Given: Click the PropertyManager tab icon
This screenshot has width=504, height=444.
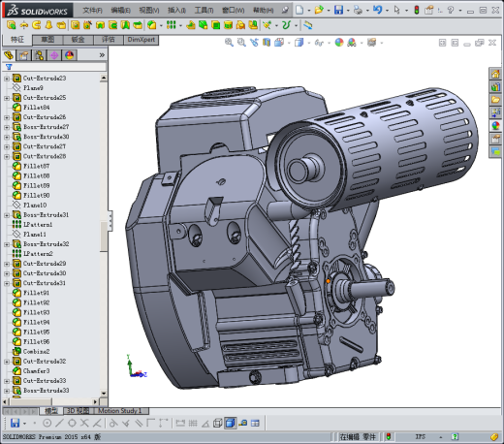Looking at the screenshot, I should pyautogui.click(x=24, y=55).
